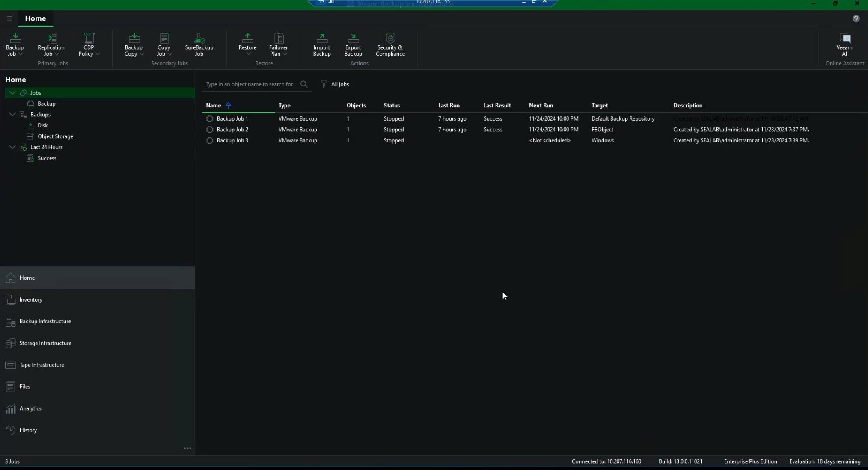Expand the Backup Copy dropdown arrow
This screenshot has height=470, width=868.
142,54
